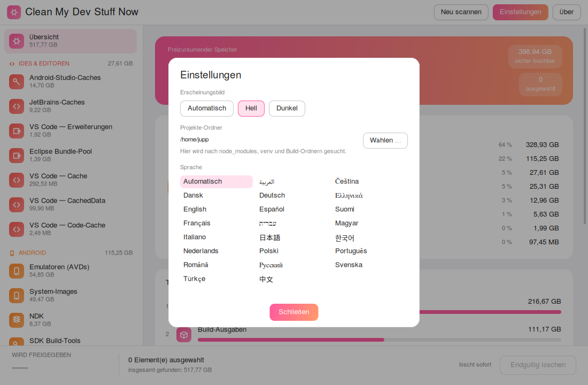Viewport: 588px width, 385px height.
Task: Select Nederlands language
Action: click(216, 251)
